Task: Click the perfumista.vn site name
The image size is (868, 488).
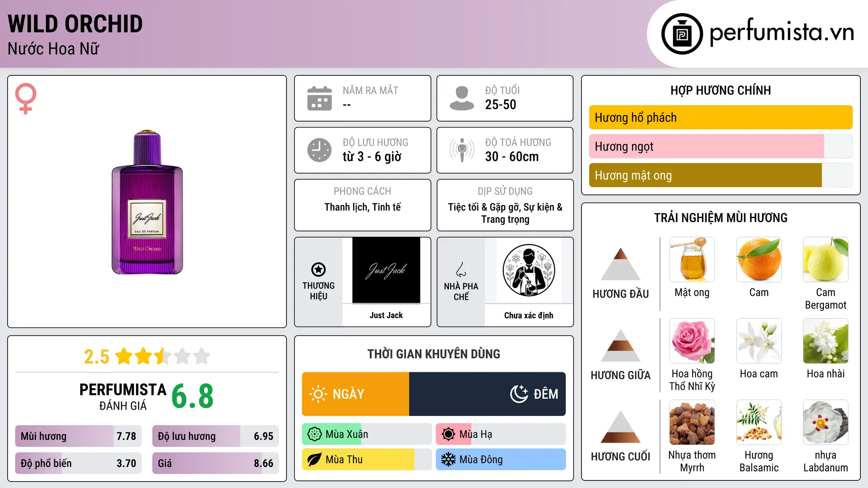Action: point(782,32)
